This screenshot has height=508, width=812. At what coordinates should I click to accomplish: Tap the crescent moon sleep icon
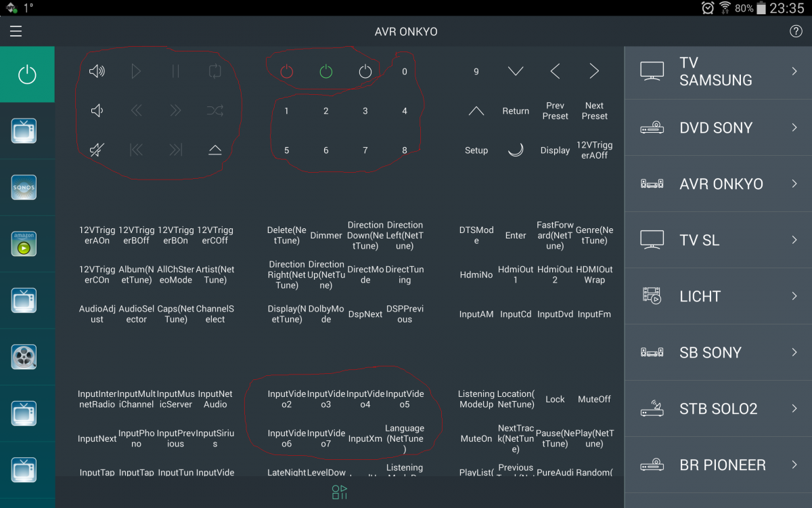coord(516,150)
